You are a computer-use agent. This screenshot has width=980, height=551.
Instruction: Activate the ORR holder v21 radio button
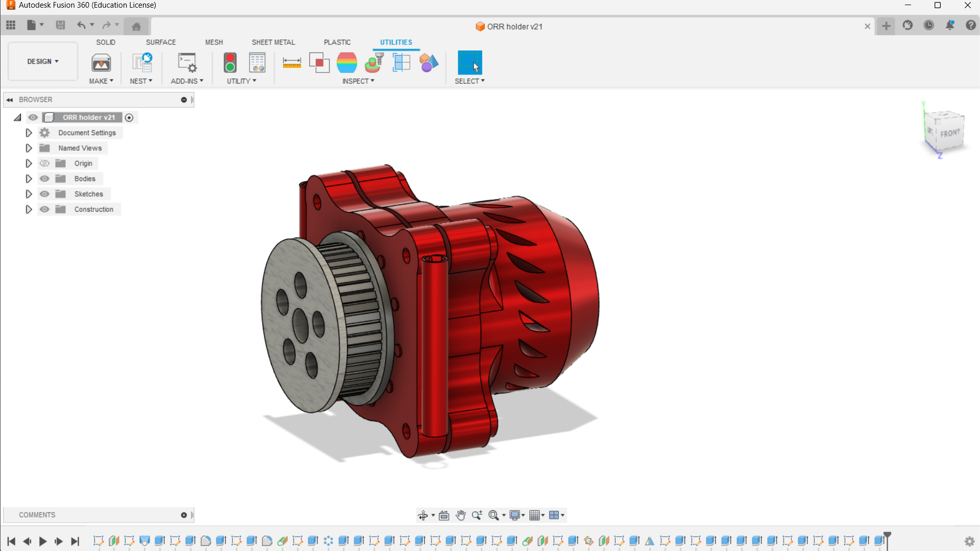point(129,118)
